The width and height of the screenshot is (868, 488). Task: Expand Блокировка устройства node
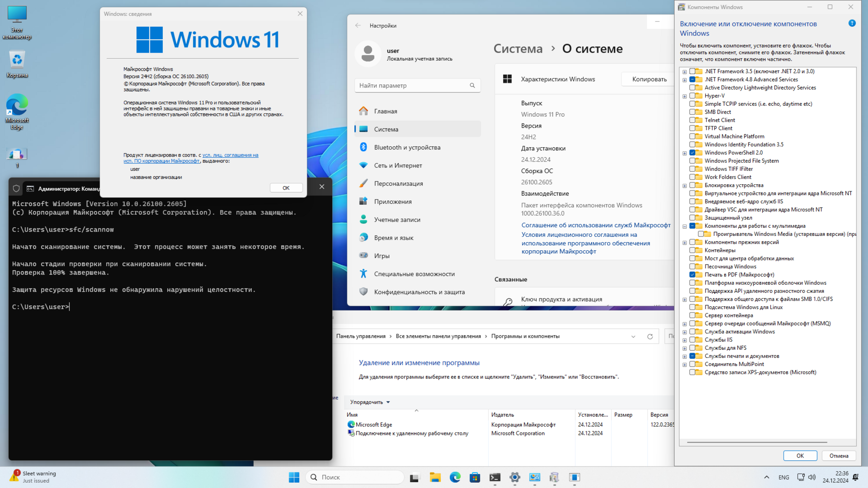pos(685,186)
